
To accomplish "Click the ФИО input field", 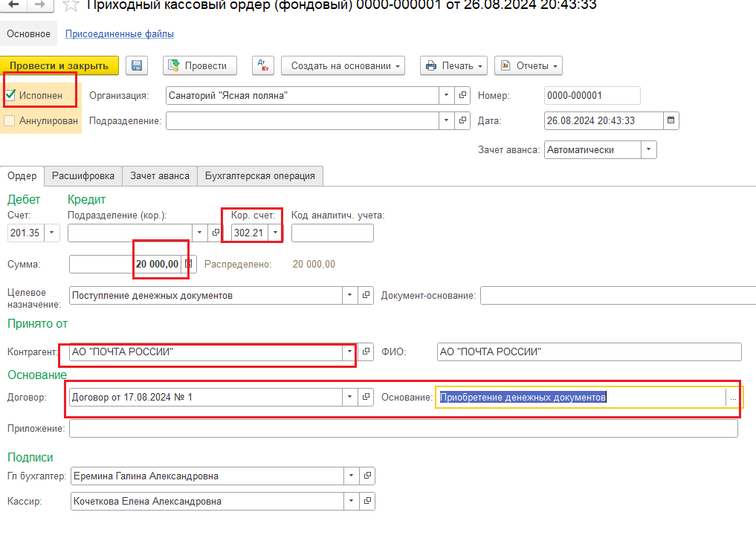I will pyautogui.click(x=589, y=352).
